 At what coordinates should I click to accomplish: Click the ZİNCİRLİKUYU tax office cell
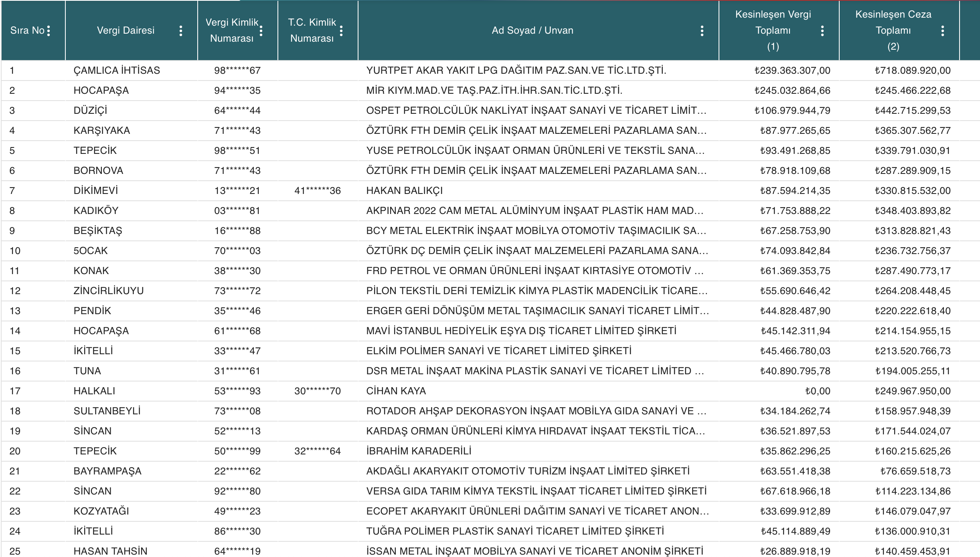pyautogui.click(x=108, y=291)
